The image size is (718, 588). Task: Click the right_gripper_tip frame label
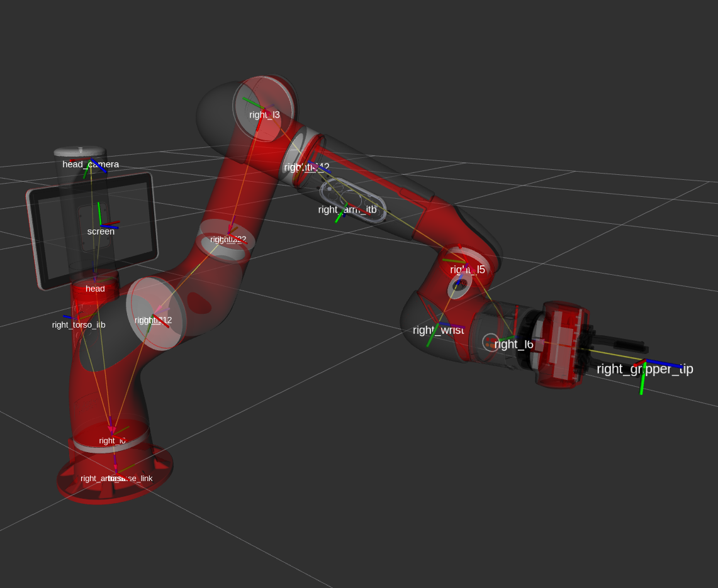click(x=644, y=369)
